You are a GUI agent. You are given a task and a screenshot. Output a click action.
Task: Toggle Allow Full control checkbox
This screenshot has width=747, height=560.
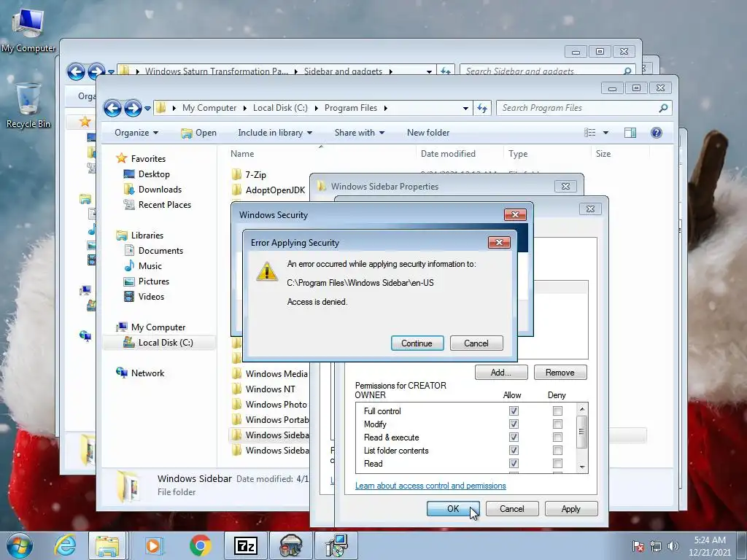(x=514, y=411)
